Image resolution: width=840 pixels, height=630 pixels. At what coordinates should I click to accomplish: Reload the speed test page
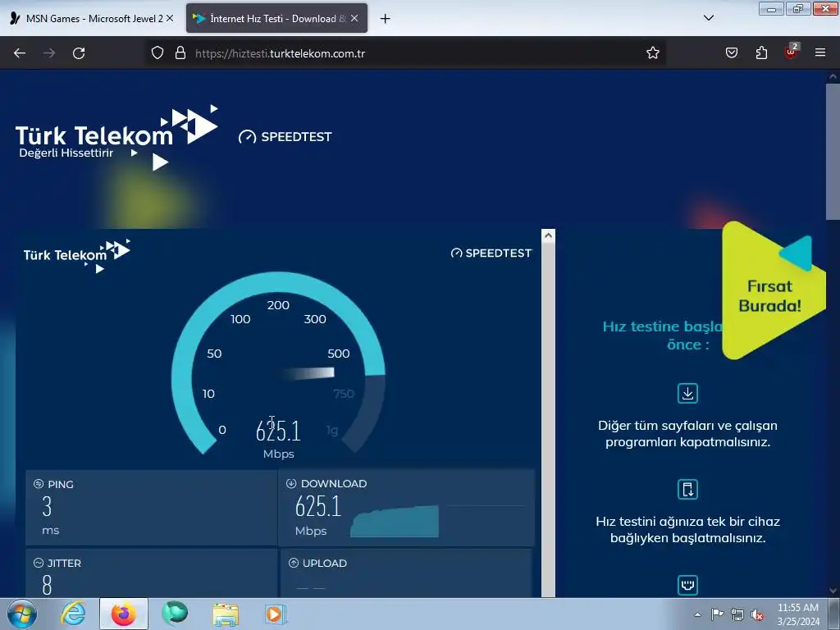coord(79,53)
